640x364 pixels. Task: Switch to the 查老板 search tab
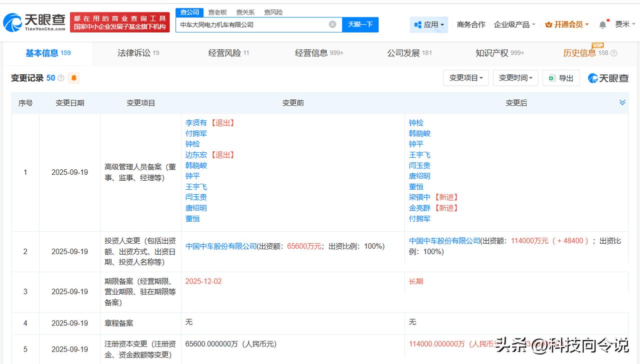coord(217,12)
